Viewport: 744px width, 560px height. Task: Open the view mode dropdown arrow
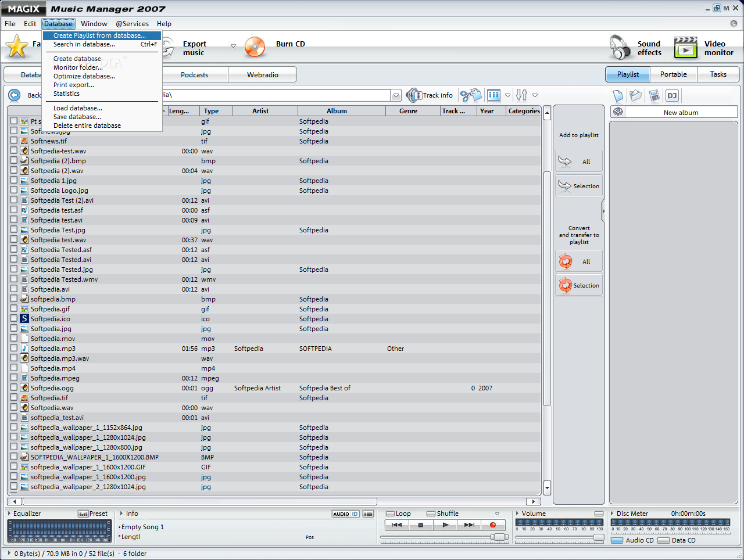[507, 95]
